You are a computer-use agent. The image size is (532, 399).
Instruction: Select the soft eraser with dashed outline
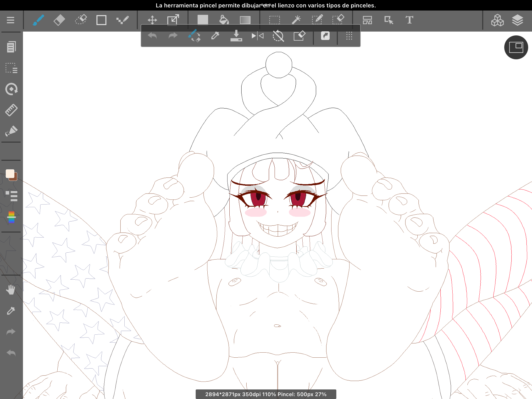(81, 20)
